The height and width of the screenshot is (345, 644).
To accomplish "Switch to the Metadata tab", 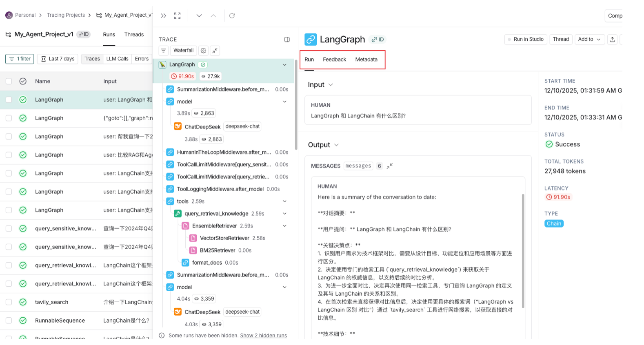I will pyautogui.click(x=366, y=60).
